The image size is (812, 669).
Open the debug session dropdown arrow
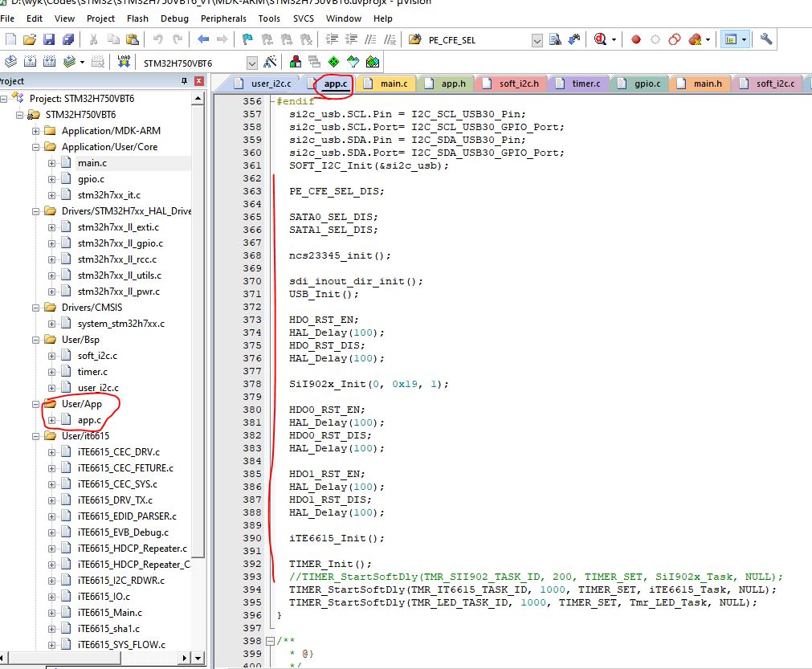coord(614,40)
